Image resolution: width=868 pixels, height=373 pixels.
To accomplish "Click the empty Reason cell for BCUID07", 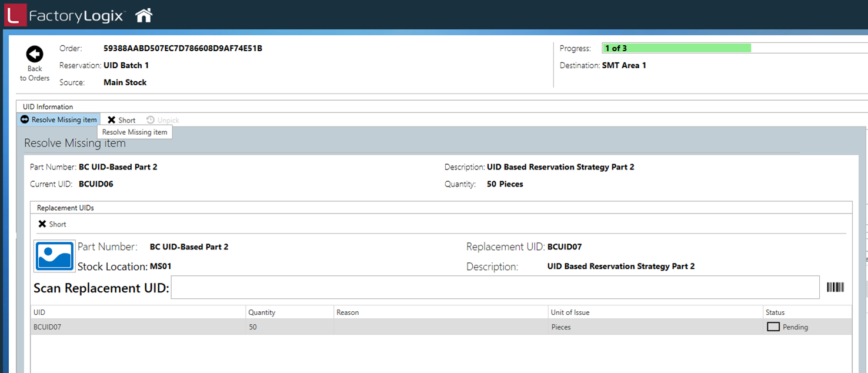I will point(440,327).
